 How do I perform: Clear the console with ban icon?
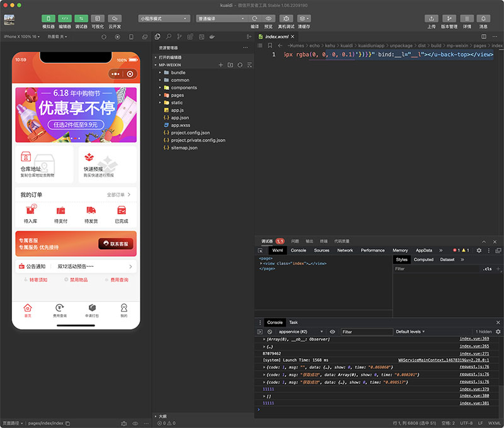click(270, 332)
